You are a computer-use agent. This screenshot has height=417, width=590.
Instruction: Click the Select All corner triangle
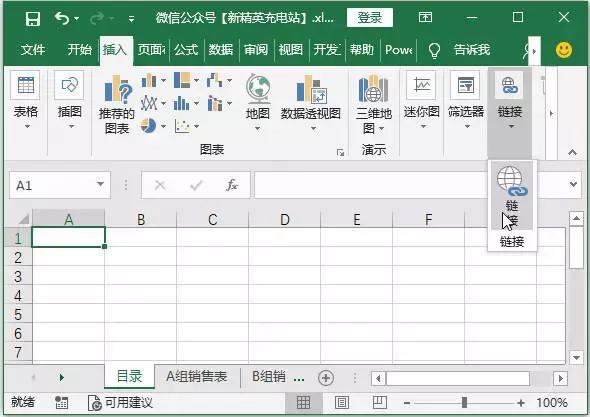coord(23,218)
